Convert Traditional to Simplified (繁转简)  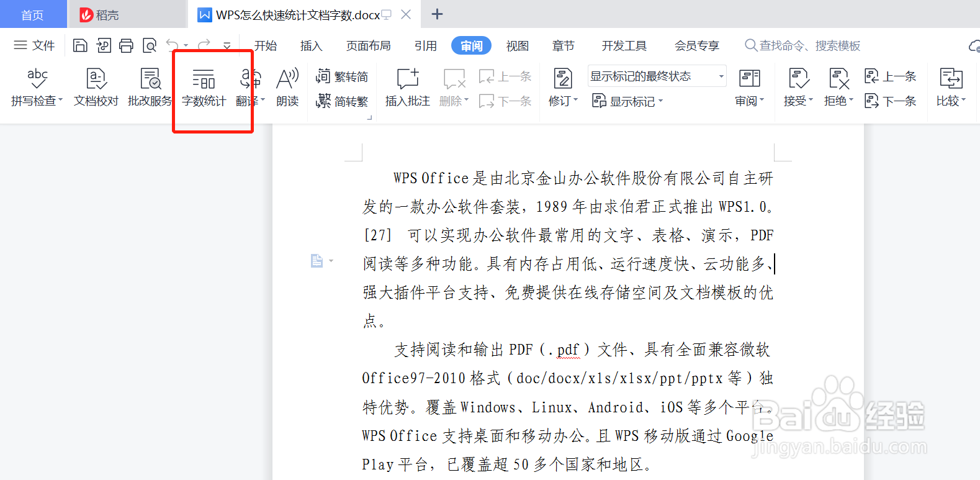tap(342, 76)
